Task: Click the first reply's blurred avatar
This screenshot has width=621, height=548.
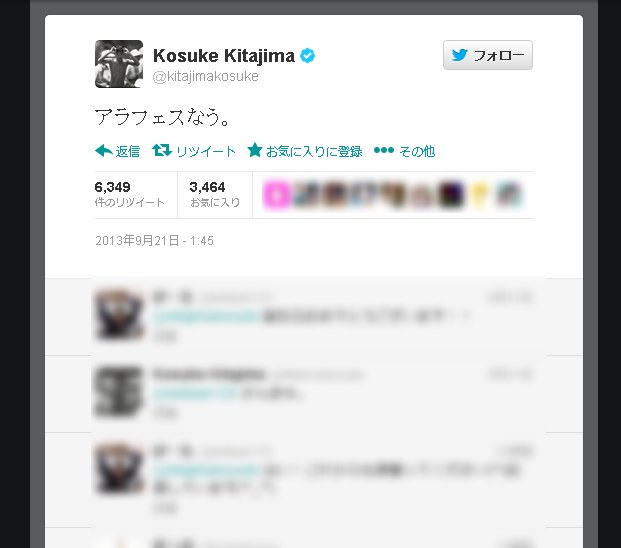Action: tap(119, 315)
